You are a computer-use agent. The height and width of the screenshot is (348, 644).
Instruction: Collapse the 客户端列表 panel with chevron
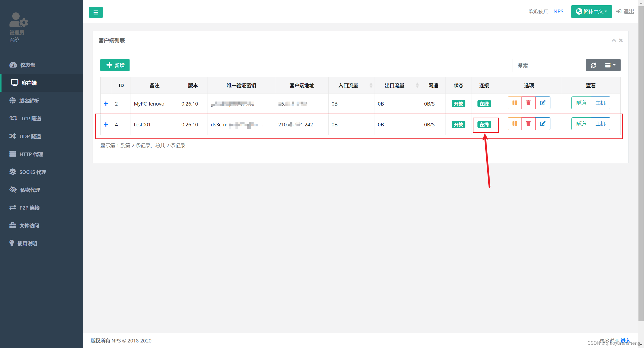(x=614, y=40)
